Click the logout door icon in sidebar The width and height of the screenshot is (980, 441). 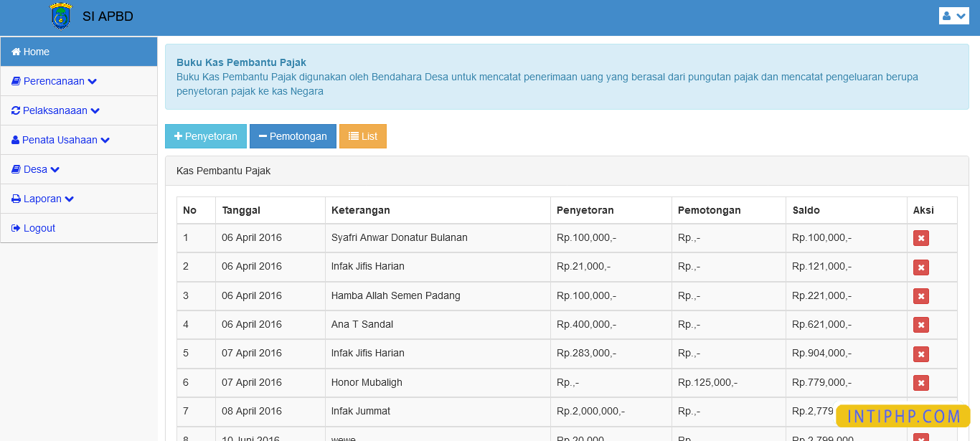pos(14,227)
